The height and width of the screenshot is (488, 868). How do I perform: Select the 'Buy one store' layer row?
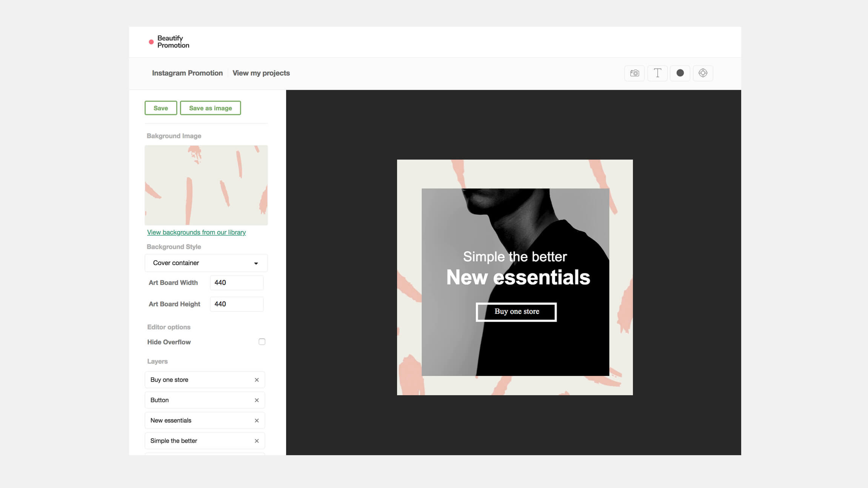(x=205, y=380)
